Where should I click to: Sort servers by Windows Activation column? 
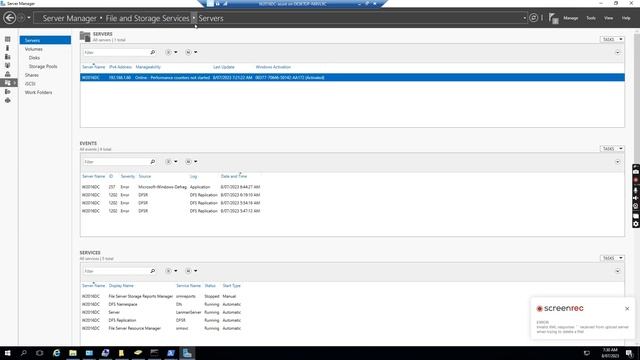click(273, 67)
